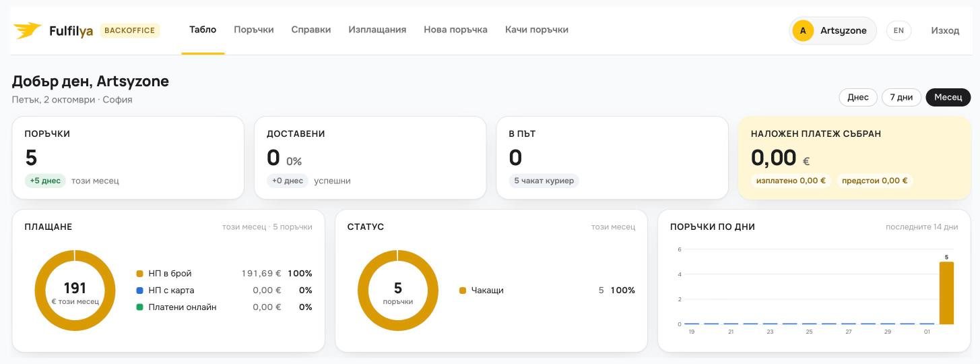
Task: Click the BACKOFFICE badge
Action: point(130,30)
